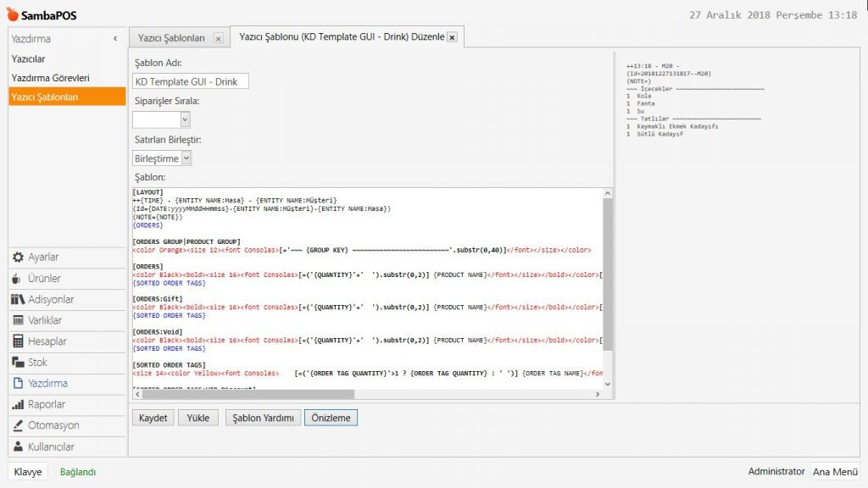
Task: Collapse the Yazdırma sidebar panel arrow
Action: [115, 39]
